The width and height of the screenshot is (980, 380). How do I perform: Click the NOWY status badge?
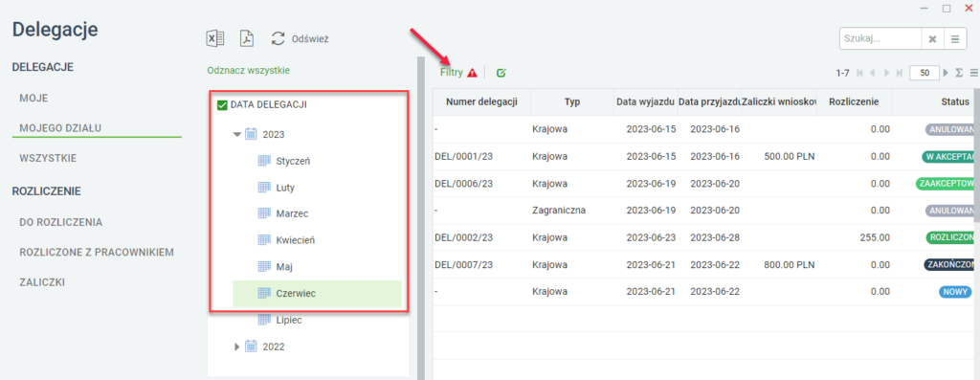[x=955, y=292]
